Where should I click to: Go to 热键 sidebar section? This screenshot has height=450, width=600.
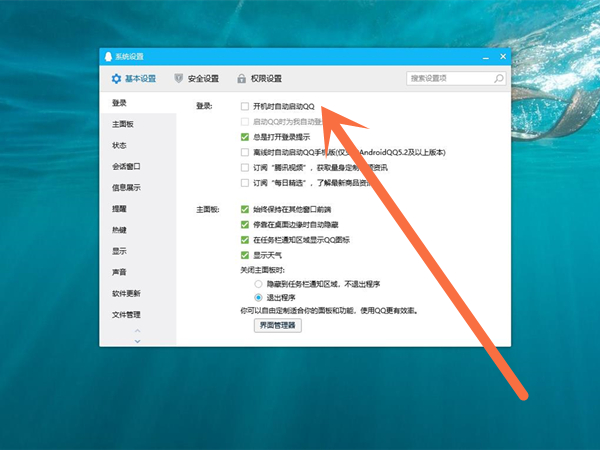[138, 230]
